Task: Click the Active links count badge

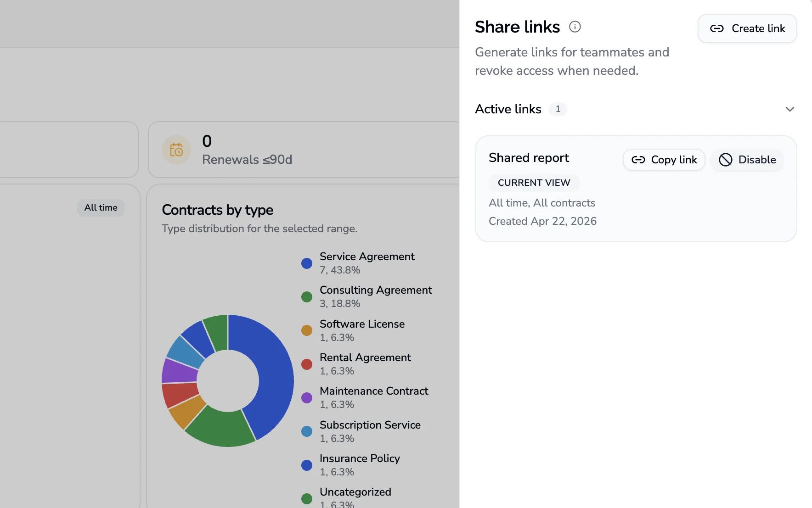Action: (558, 109)
